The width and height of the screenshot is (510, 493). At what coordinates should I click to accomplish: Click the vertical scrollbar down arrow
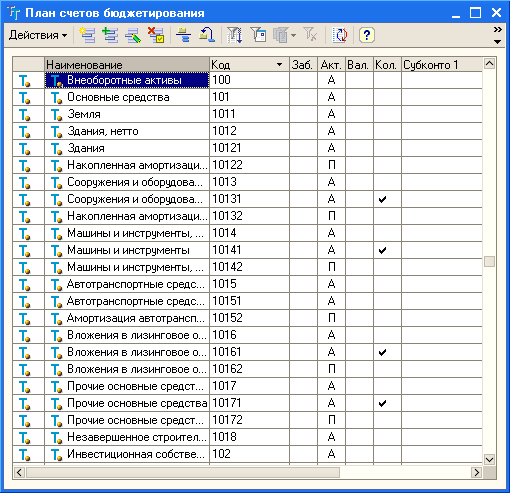pyautogui.click(x=489, y=460)
